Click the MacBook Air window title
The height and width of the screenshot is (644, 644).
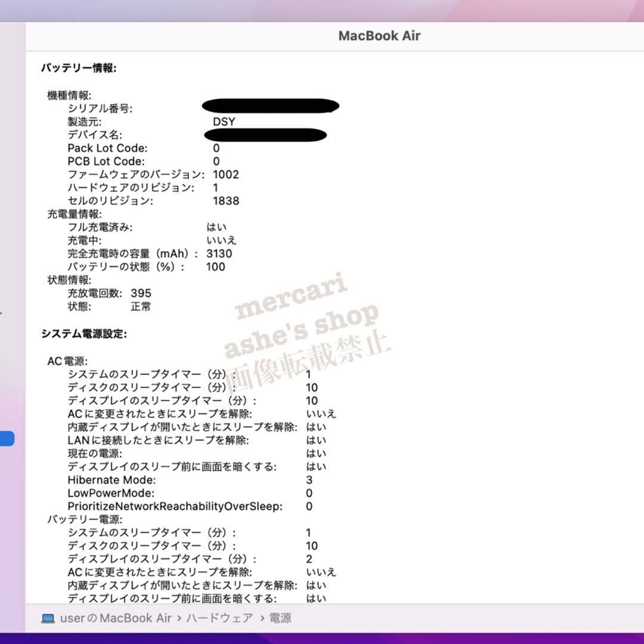380,36
